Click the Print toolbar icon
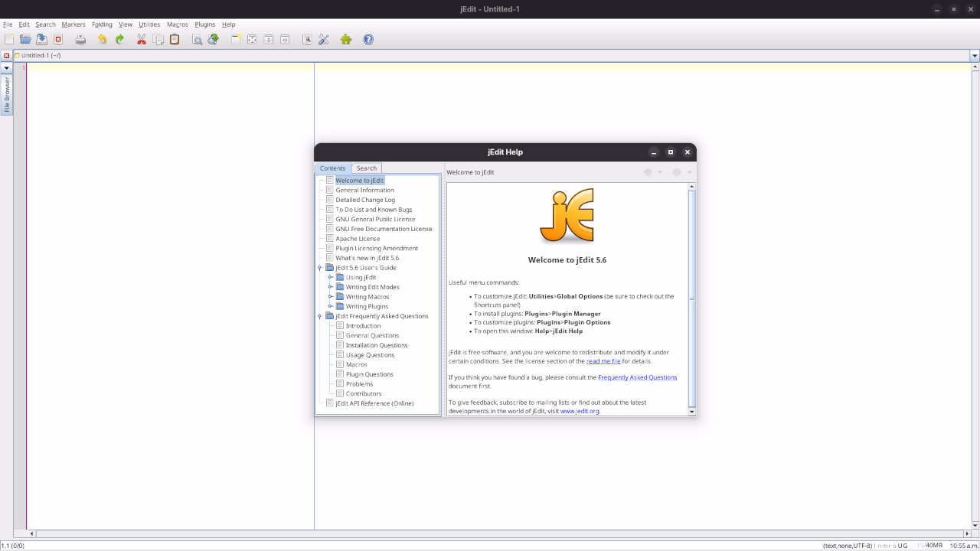The image size is (980, 551). pos(80,39)
